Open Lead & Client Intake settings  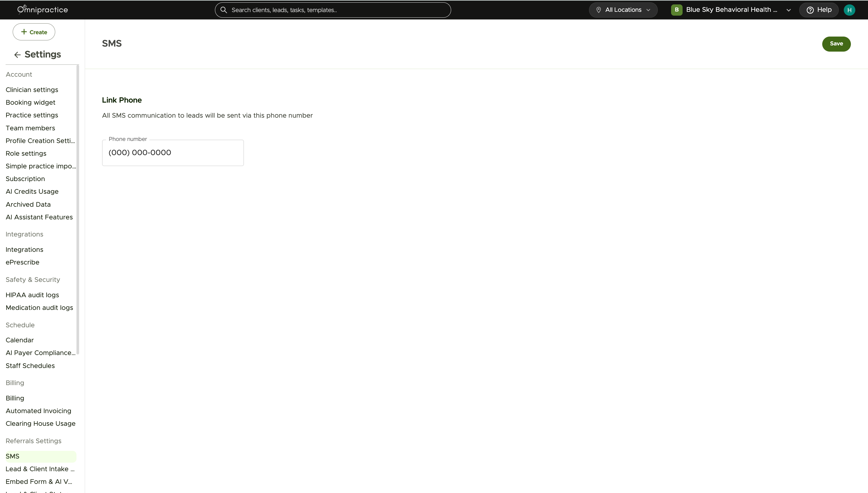coord(40,469)
